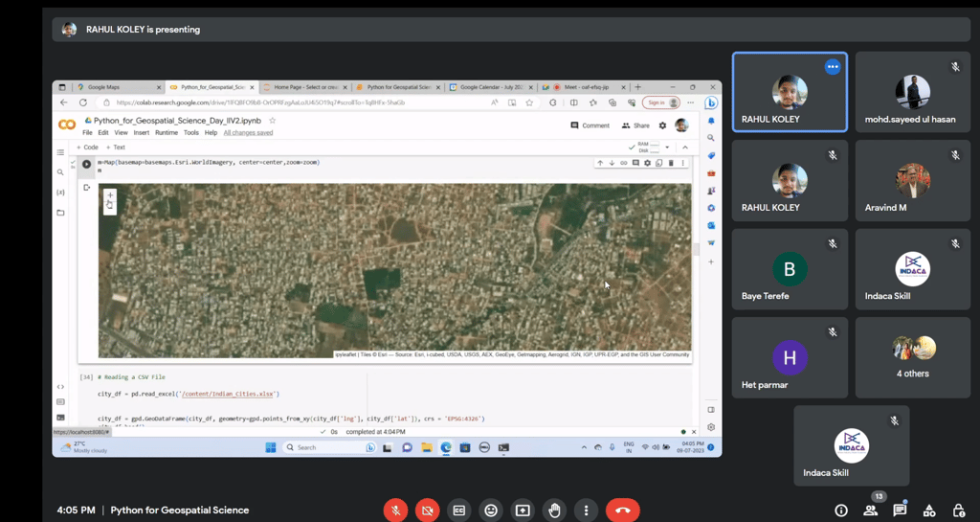This screenshot has height=522, width=980.
Task: Turn on the Meet microphone
Action: (395, 511)
